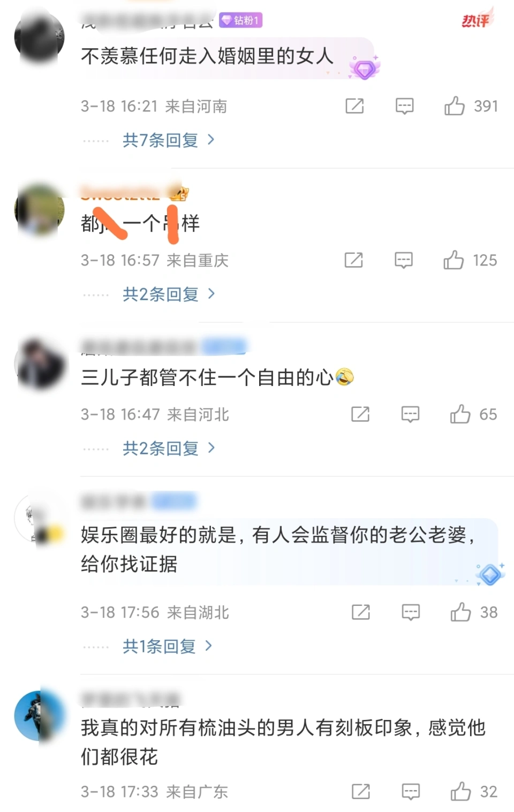The image size is (514, 812).
Task: Reply to the 娱乐圈 comment from 湖北
Action: click(411, 612)
